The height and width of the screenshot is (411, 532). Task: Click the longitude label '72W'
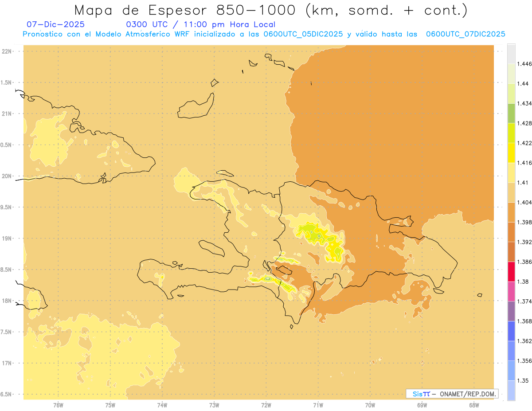[266, 405]
